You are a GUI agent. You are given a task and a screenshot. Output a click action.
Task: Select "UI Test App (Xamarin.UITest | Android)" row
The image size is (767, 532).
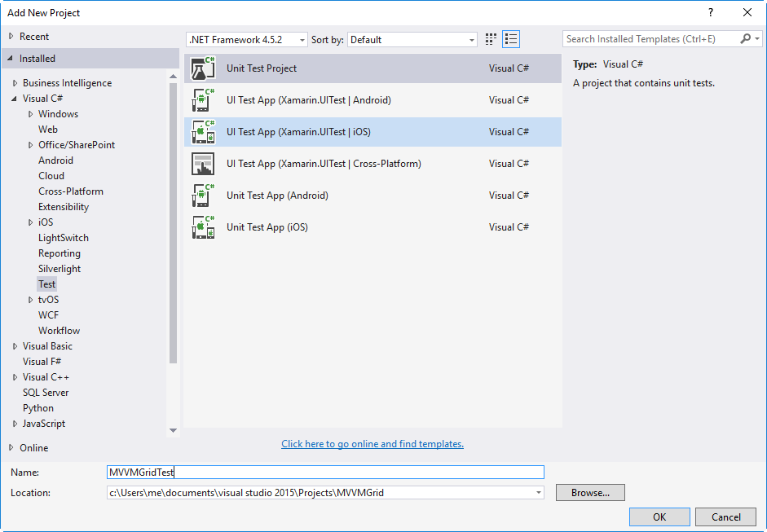[x=372, y=100]
